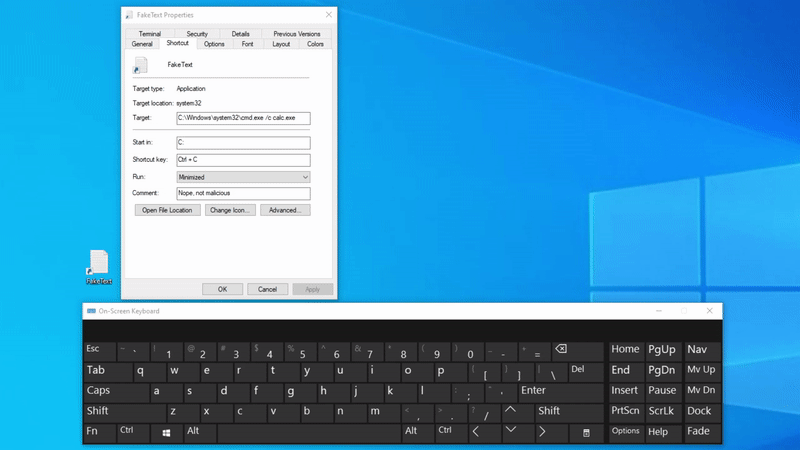
Task: Open the Run dropdown showing Minimized
Action: click(243, 177)
